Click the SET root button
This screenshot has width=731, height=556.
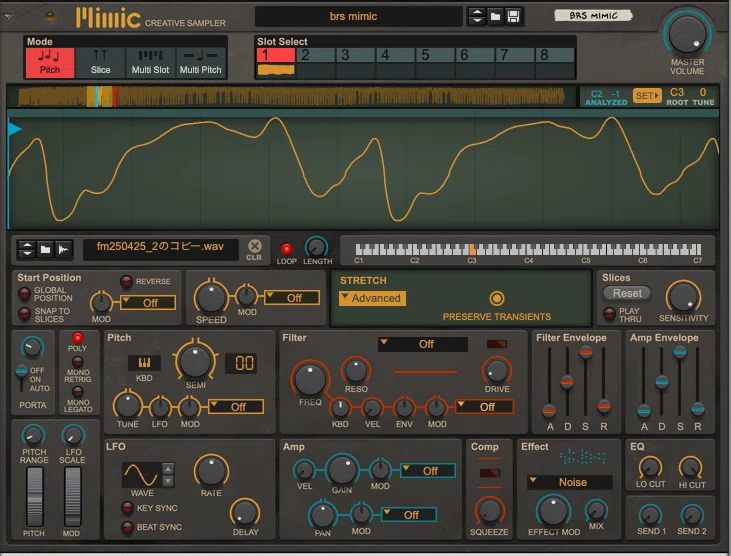click(x=647, y=96)
